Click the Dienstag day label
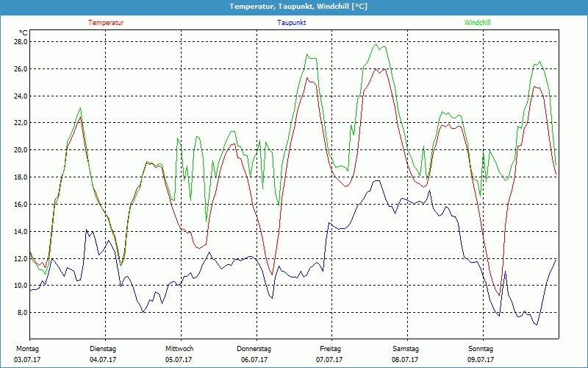 click(x=103, y=349)
